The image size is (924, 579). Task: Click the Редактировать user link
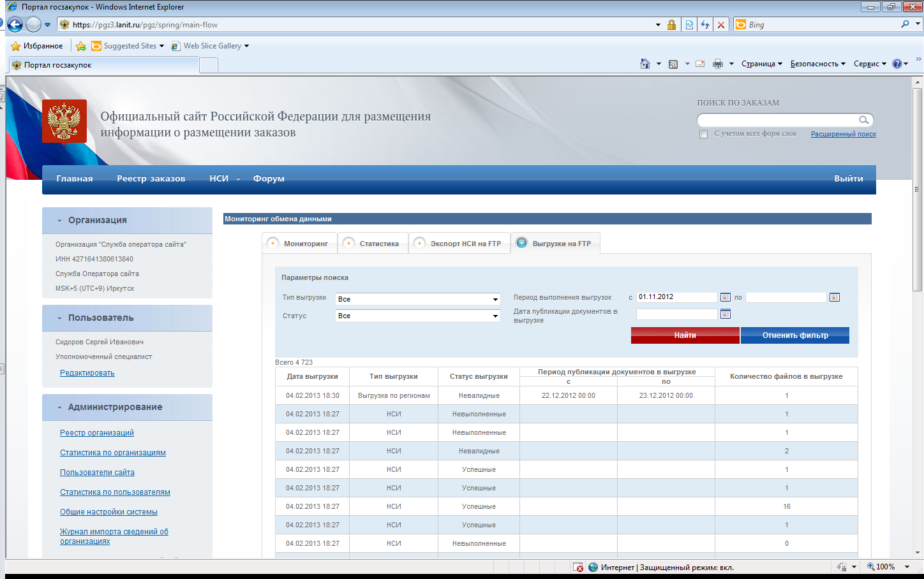(87, 373)
